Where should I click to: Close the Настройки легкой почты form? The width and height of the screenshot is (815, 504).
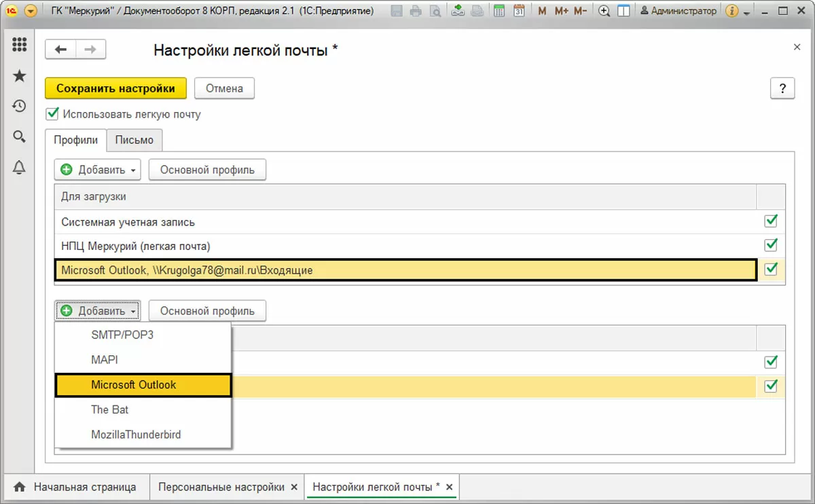(797, 47)
